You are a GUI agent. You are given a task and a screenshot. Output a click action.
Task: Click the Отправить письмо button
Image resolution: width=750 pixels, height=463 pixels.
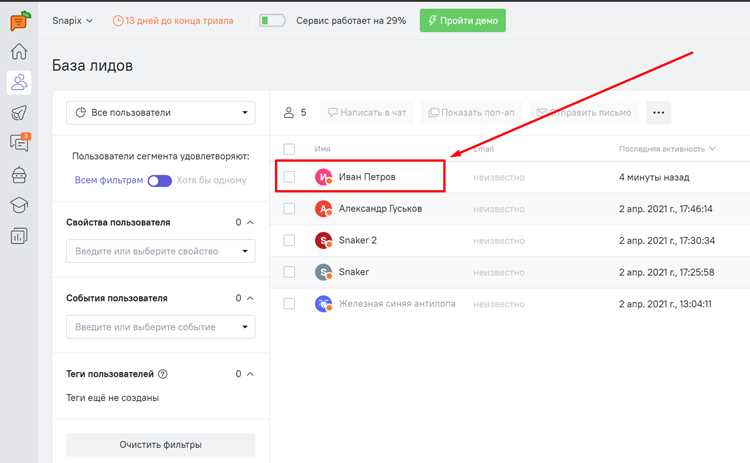point(584,113)
